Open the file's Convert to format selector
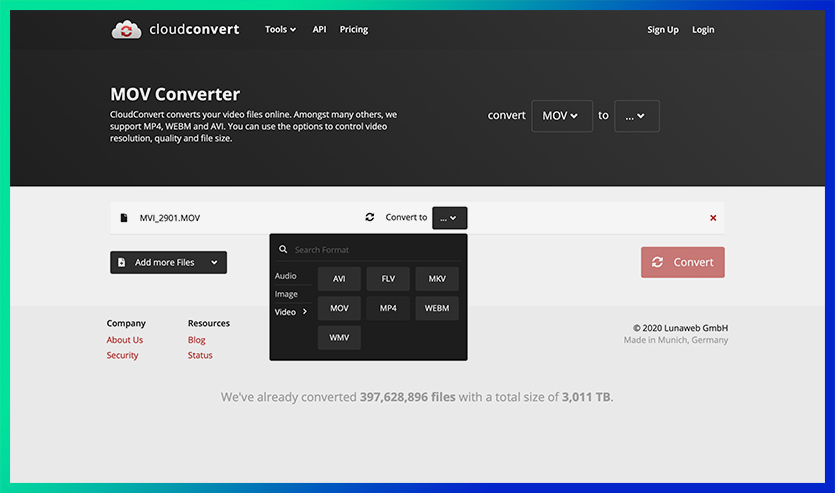835x493 pixels. [x=449, y=218]
